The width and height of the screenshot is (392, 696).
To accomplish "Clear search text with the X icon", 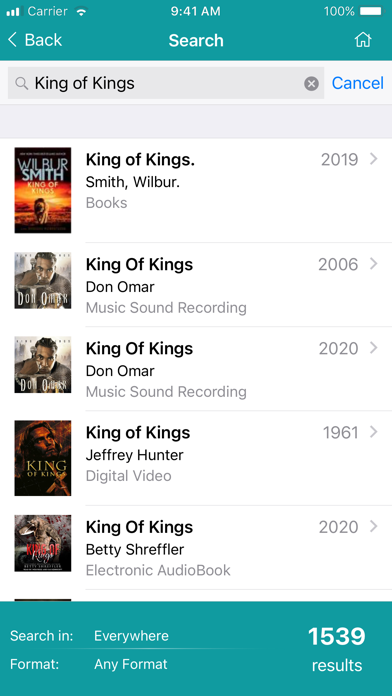I will [x=311, y=83].
